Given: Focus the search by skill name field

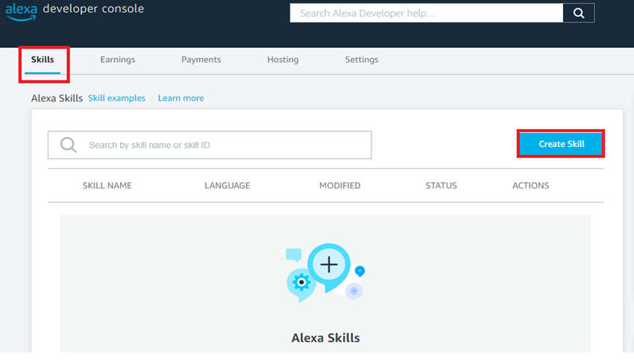Looking at the screenshot, I should [224, 145].
